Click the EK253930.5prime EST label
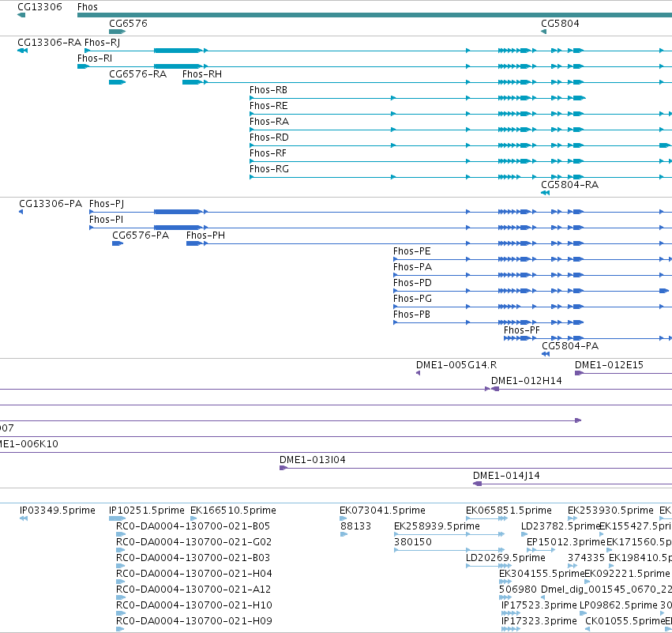 [610, 511]
